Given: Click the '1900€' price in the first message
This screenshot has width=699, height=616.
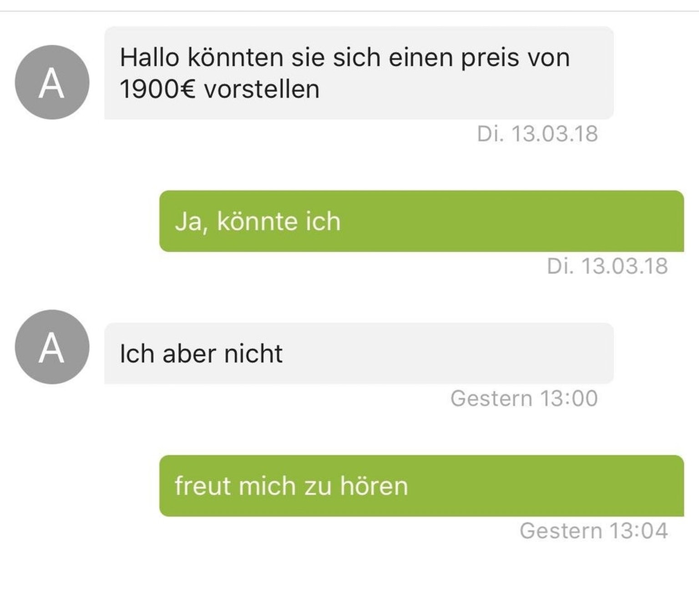Looking at the screenshot, I should pyautogui.click(x=157, y=89).
